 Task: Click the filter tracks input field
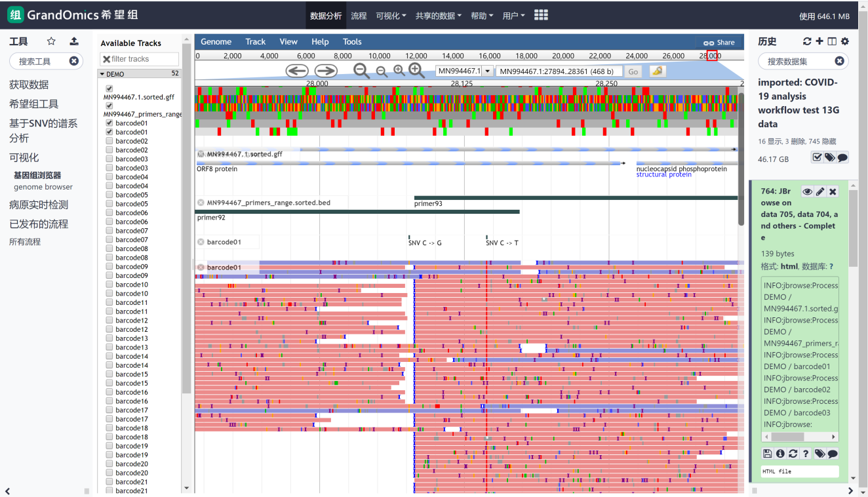pos(139,59)
